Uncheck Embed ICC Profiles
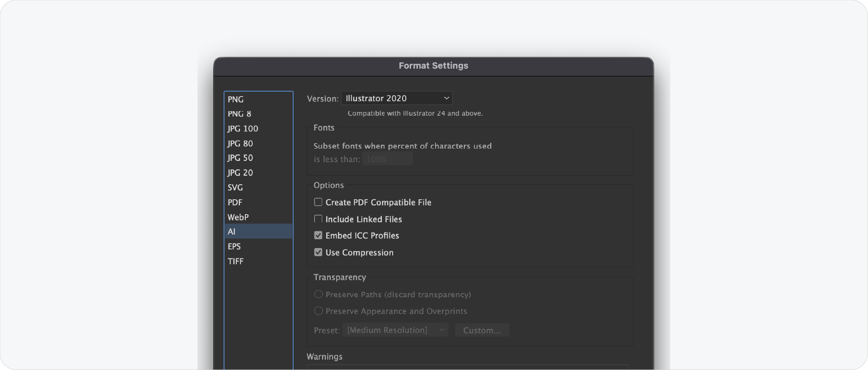The image size is (868, 370). [318, 235]
